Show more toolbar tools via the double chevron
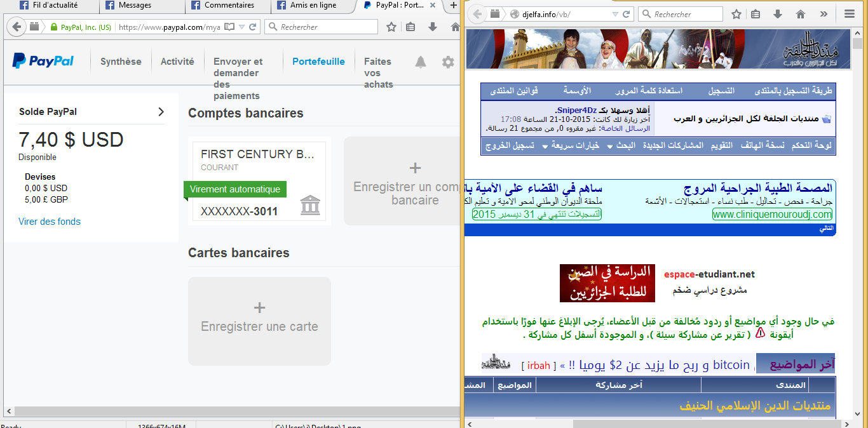 click(824, 14)
